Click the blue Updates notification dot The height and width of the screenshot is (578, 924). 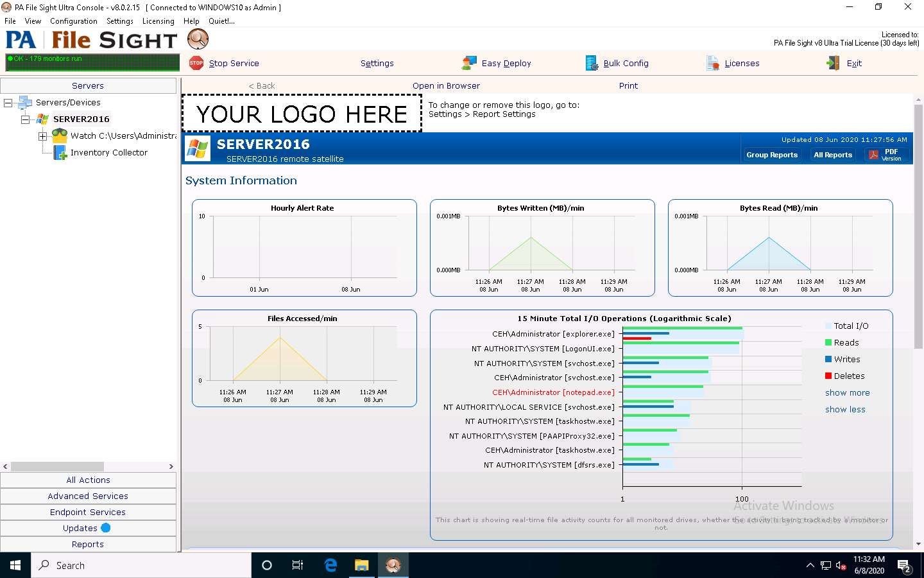106,528
